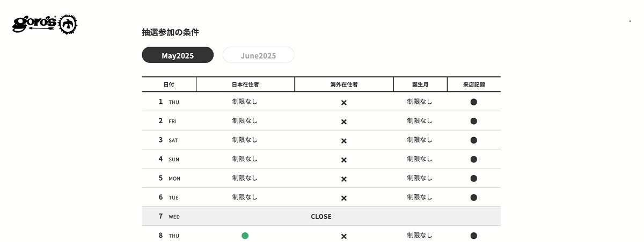Click the X icon in May 8 THU row
This screenshot has width=644, height=242.
click(344, 236)
